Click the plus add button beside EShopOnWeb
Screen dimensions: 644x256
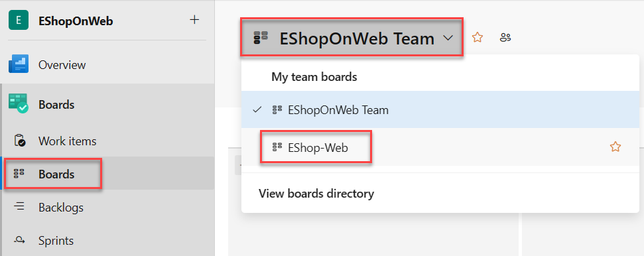[194, 19]
